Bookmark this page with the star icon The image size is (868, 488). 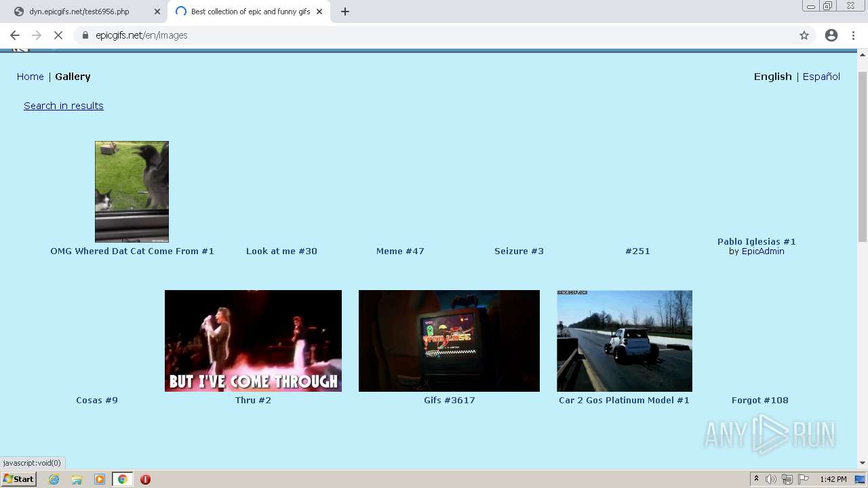click(x=804, y=35)
